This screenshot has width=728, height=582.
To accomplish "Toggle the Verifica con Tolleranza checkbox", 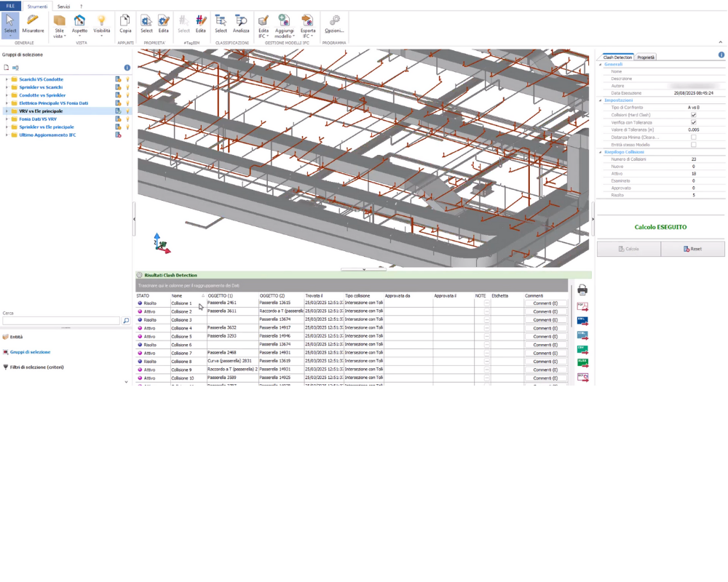I will 694,122.
